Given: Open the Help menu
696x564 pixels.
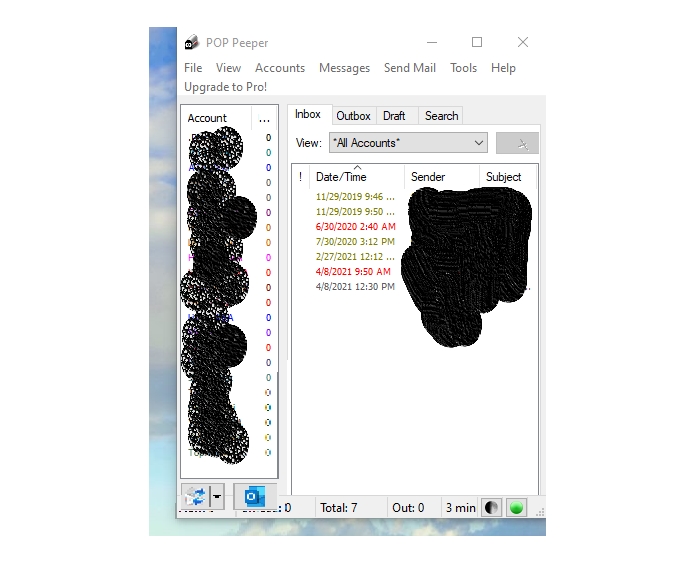Looking at the screenshot, I should click(503, 68).
